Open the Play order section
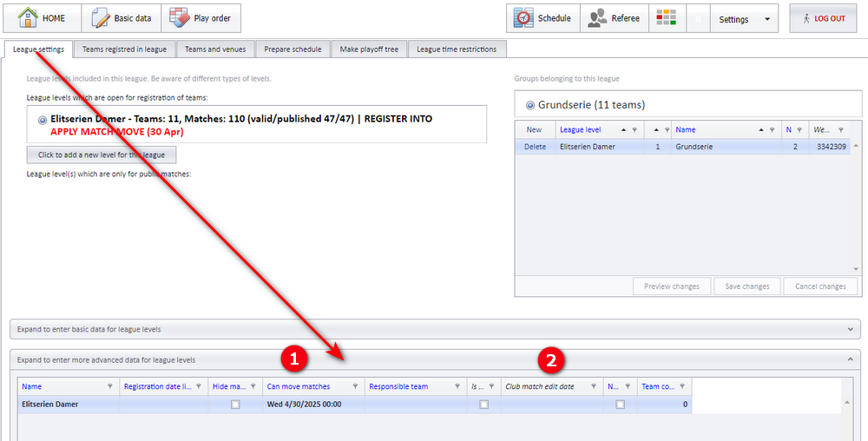The image size is (868, 441). (201, 18)
